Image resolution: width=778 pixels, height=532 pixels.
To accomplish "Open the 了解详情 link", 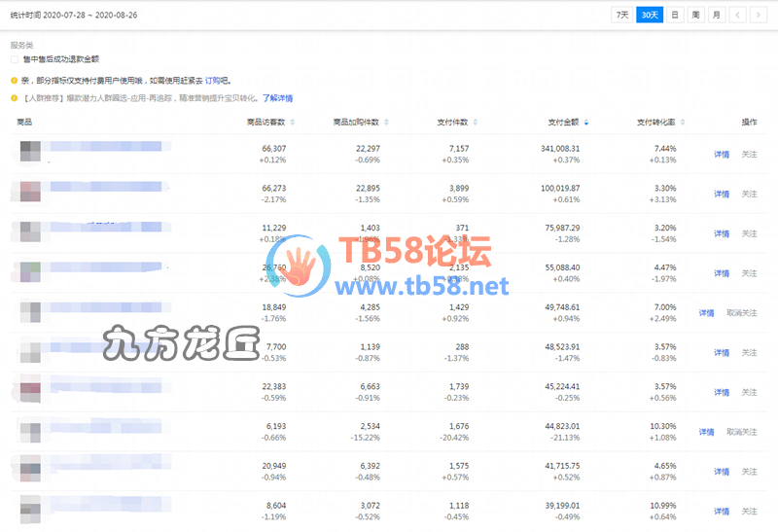I will (x=277, y=98).
